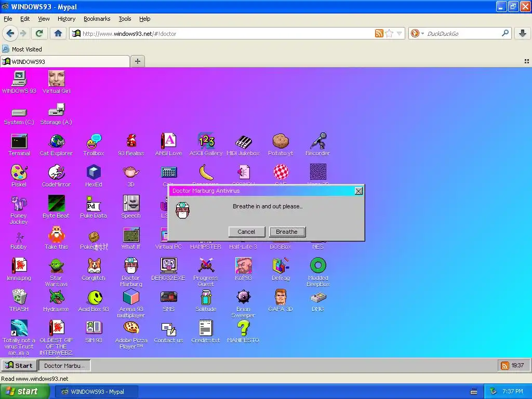Open the Virtual Girl icon

pyautogui.click(x=56, y=82)
